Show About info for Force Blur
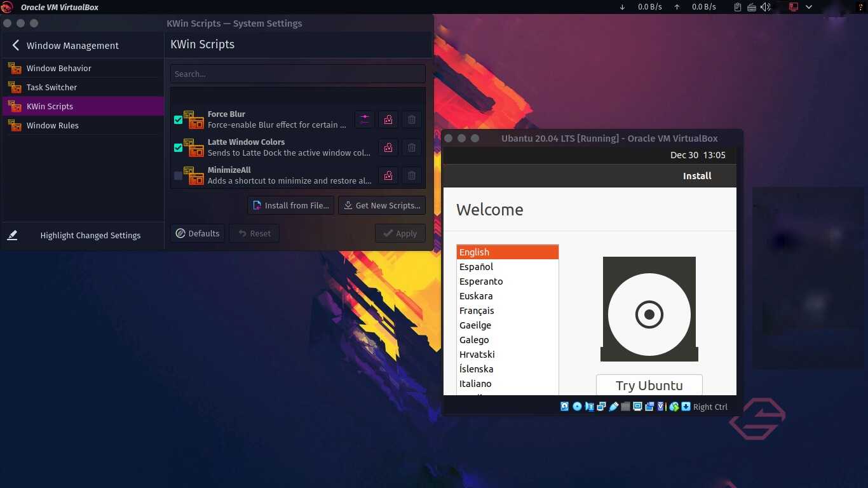The image size is (868, 488). coord(388,119)
